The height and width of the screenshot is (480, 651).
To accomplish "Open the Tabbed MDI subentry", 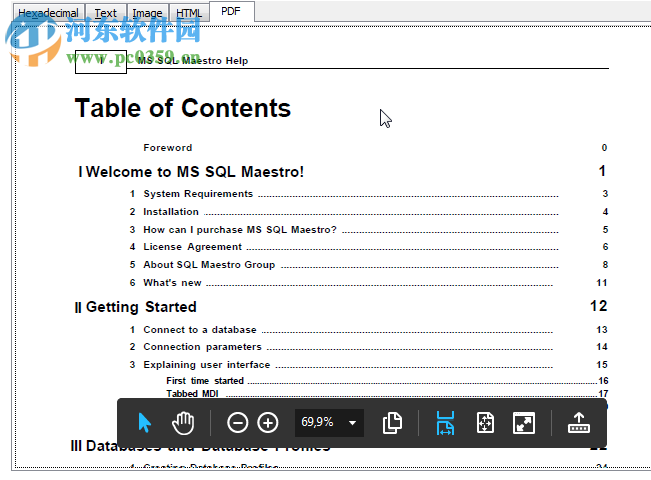I will pyautogui.click(x=192, y=393).
